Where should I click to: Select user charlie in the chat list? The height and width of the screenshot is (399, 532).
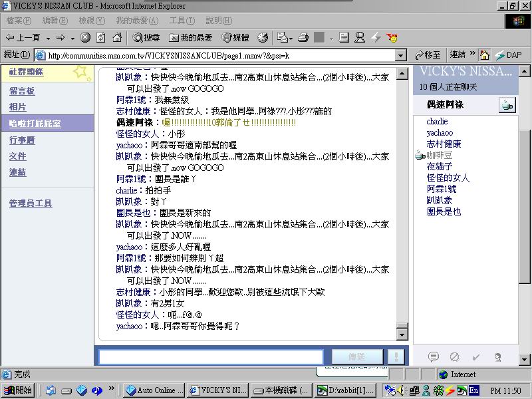click(437, 122)
